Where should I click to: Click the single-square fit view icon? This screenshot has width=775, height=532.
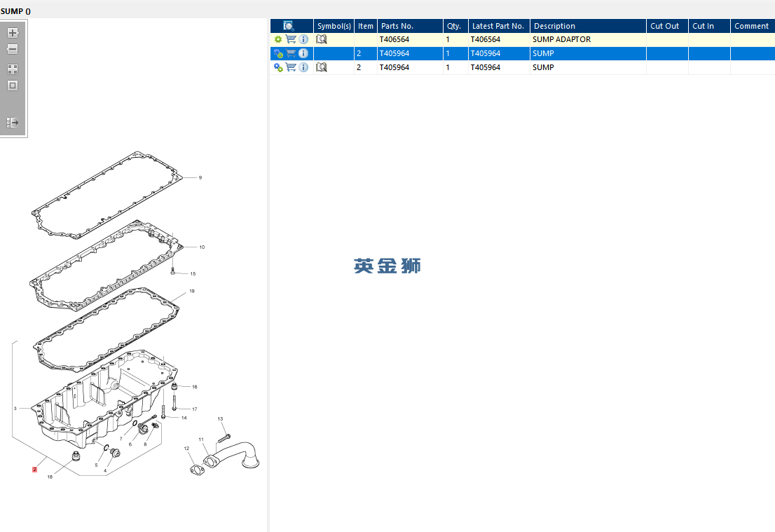(x=13, y=86)
